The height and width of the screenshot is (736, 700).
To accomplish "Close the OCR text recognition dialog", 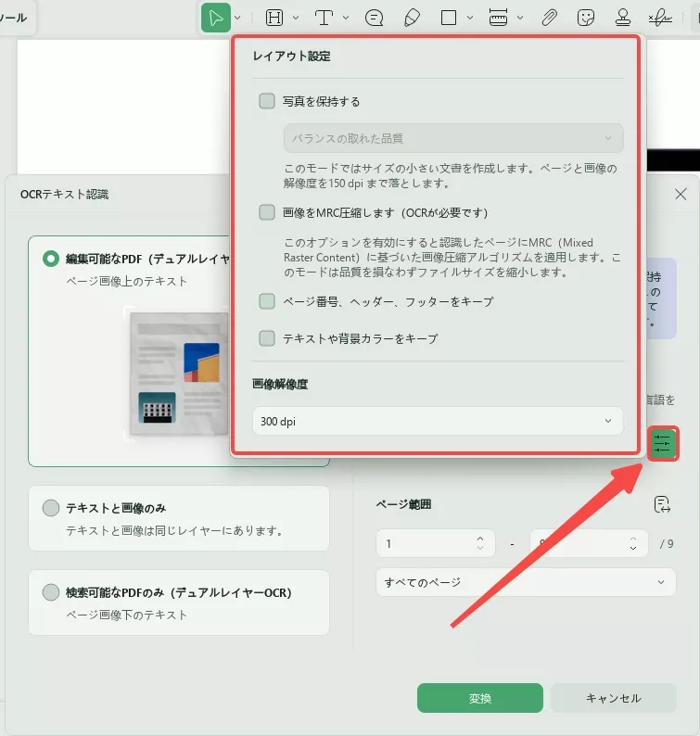I will tap(681, 195).
